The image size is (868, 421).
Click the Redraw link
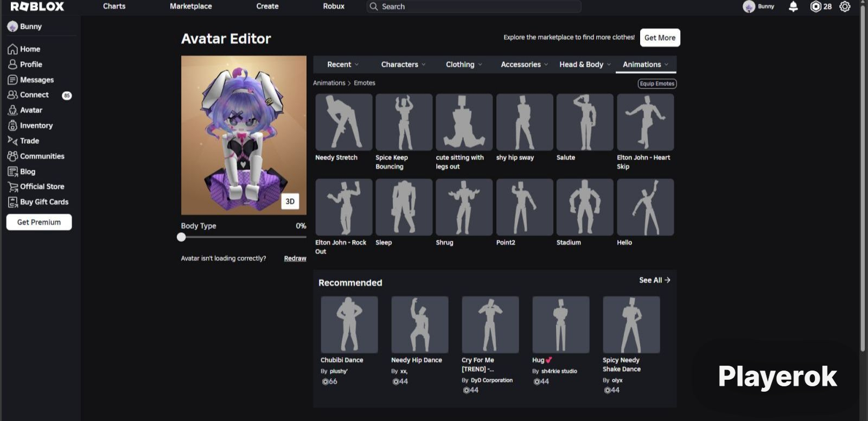point(295,259)
